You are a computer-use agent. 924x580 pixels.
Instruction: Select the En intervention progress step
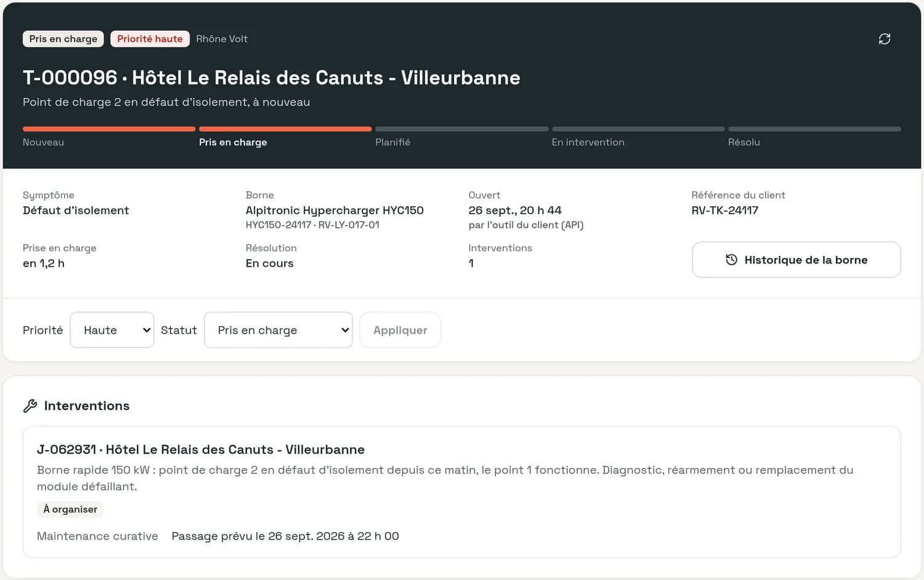(x=638, y=137)
